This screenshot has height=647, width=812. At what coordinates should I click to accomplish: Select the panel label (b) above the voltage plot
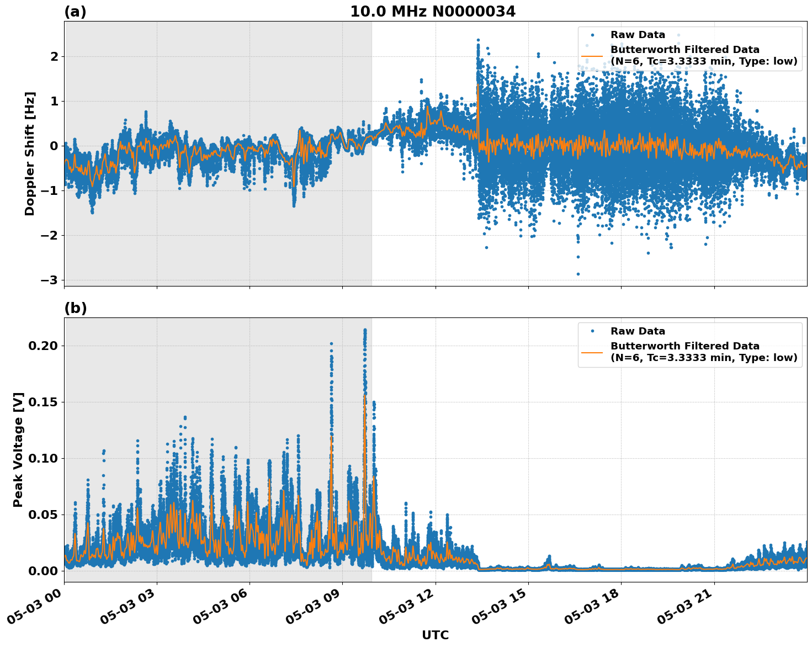pos(76,307)
